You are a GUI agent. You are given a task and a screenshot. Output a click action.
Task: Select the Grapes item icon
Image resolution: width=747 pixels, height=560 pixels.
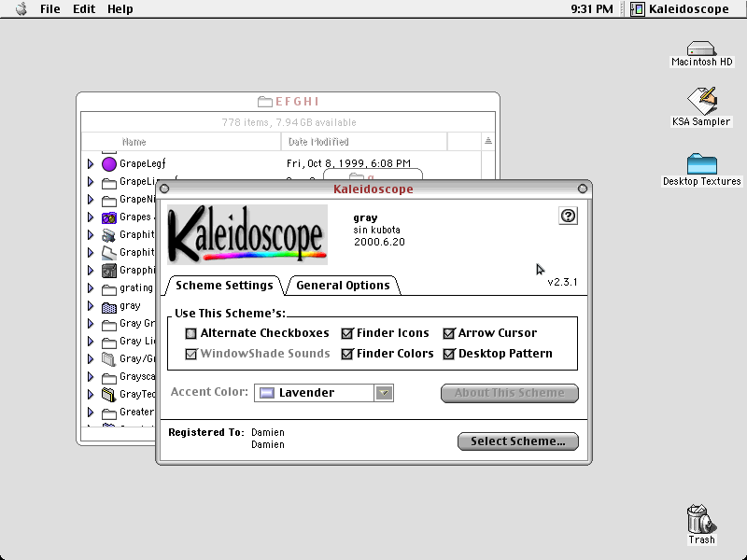click(109, 217)
